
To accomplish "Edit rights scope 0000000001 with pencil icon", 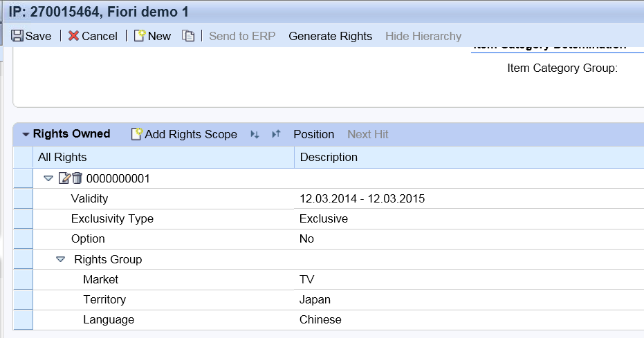I will [x=64, y=178].
